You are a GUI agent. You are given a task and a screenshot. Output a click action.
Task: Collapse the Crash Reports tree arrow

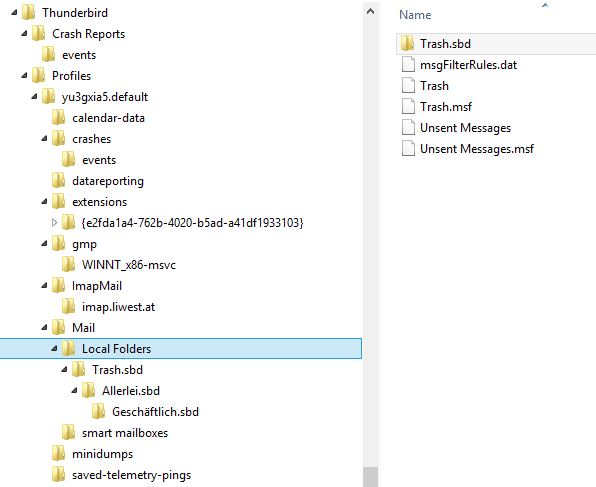25,33
